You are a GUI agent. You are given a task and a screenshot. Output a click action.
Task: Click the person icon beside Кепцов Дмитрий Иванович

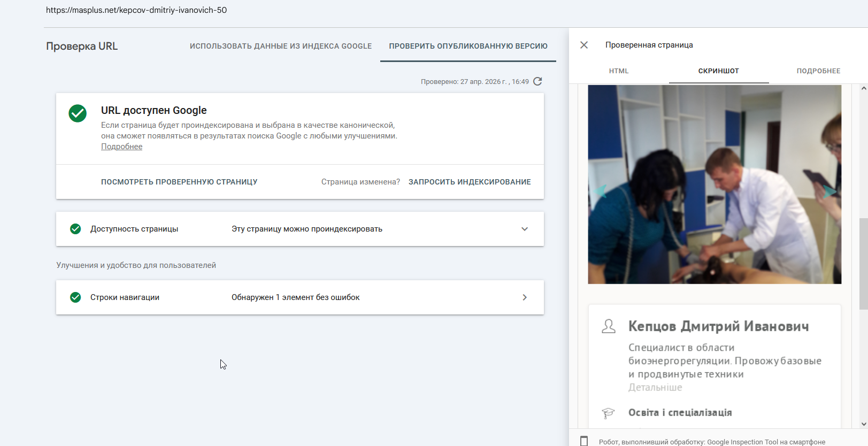click(609, 326)
